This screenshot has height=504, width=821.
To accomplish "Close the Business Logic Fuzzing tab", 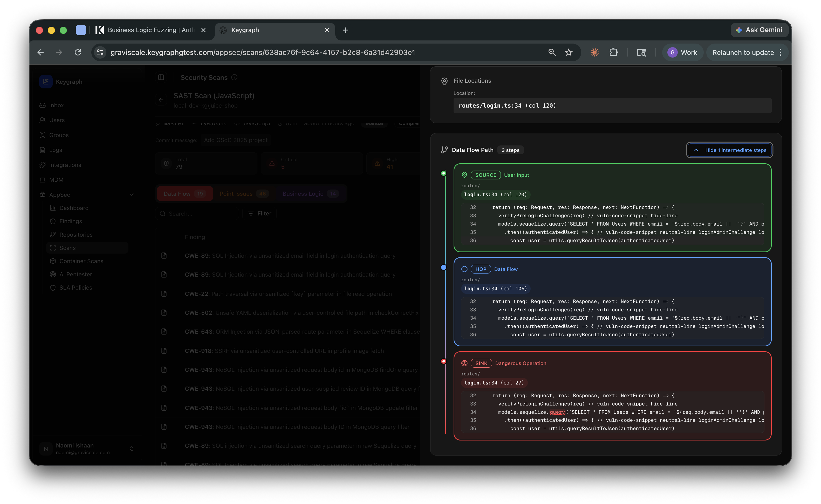I will 203,30.
